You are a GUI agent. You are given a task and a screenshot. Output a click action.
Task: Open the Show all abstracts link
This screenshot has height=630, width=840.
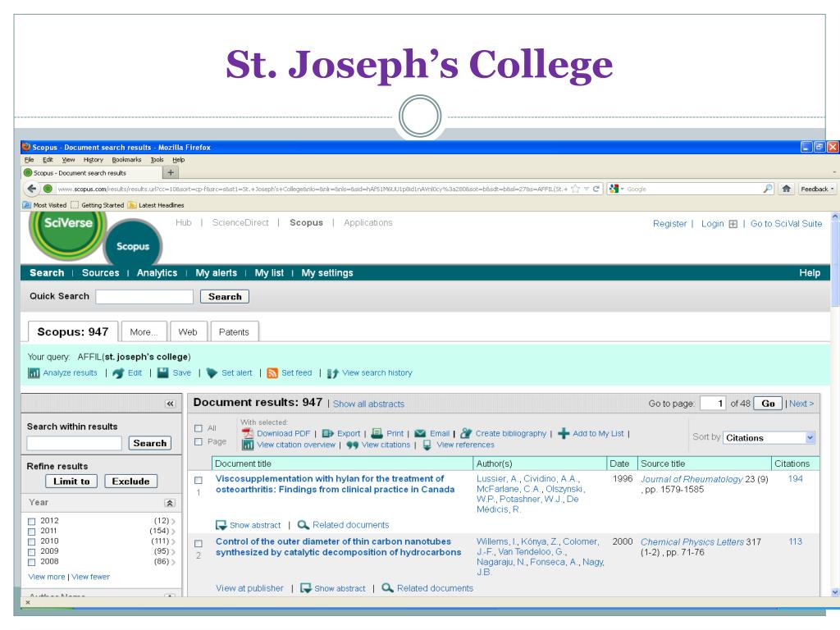click(368, 404)
